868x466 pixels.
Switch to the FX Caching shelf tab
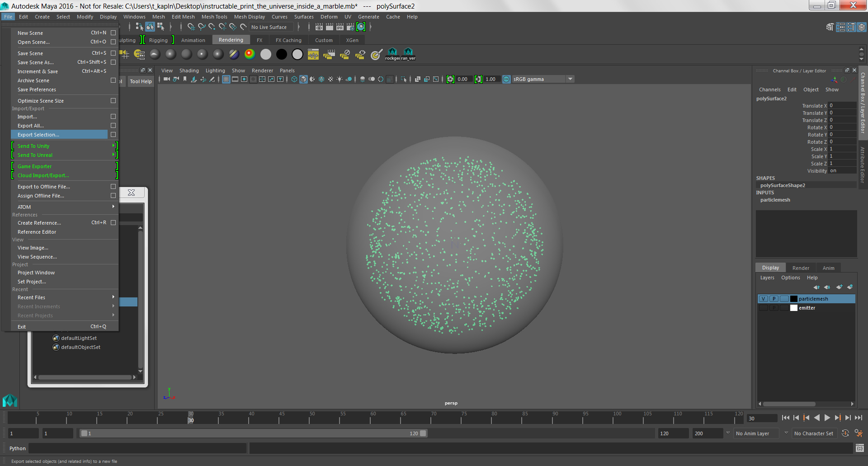[288, 40]
